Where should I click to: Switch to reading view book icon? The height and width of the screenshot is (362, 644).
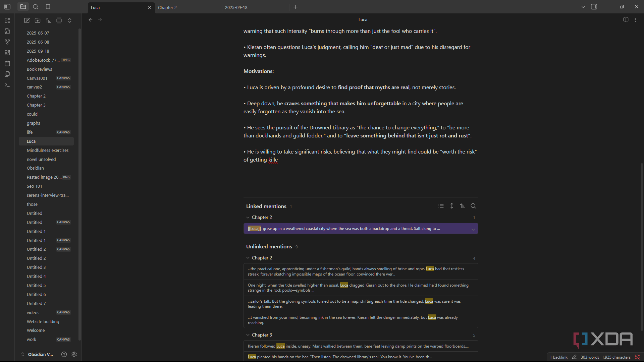click(x=626, y=20)
